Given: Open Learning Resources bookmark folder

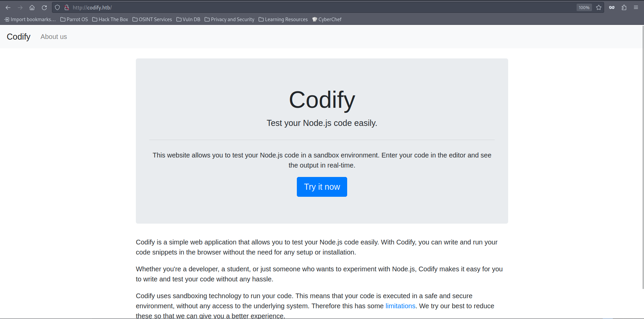Looking at the screenshot, I should pyautogui.click(x=283, y=19).
